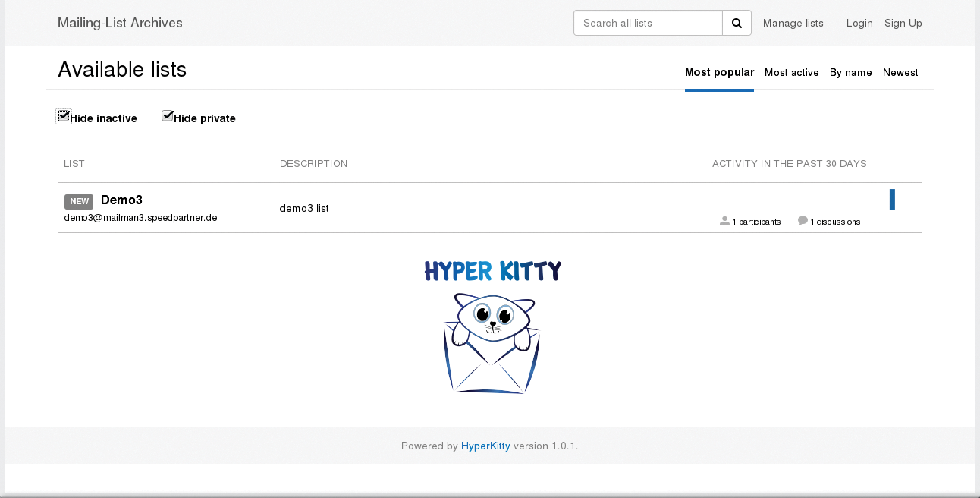Open the Manage lists page
Viewport: 980px width, 498px height.
coord(793,23)
